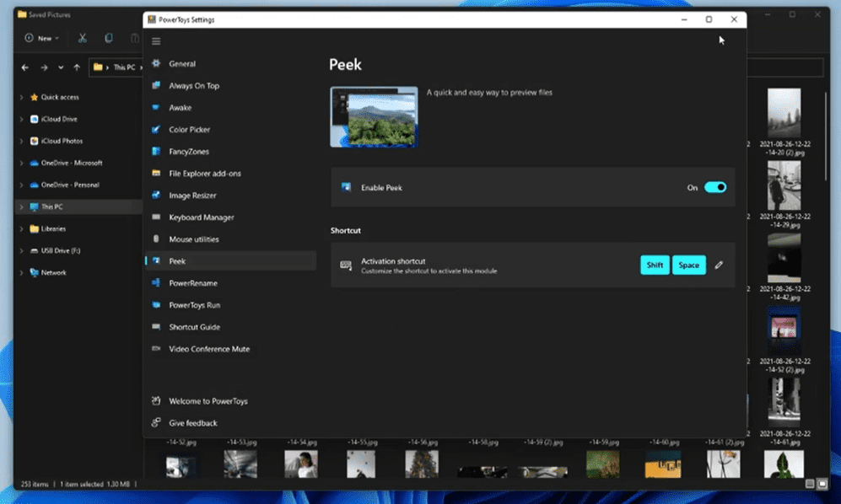Screen dimensions: 841x504
Task: Open Welcome to PowerToys
Action: 208,401
